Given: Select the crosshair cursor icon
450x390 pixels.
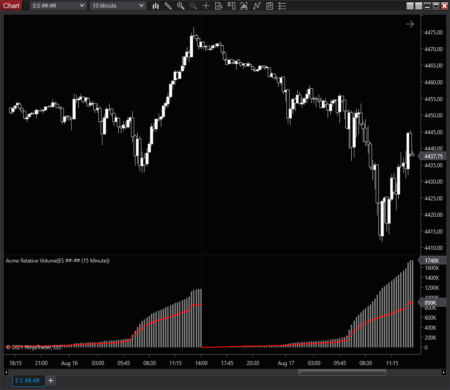Looking at the screenshot, I should [206, 6].
